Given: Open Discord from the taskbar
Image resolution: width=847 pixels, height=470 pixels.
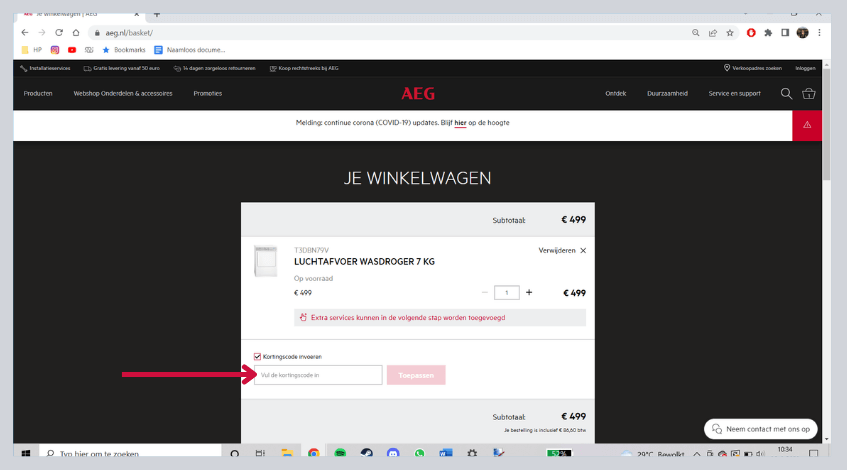Looking at the screenshot, I should click(x=393, y=453).
